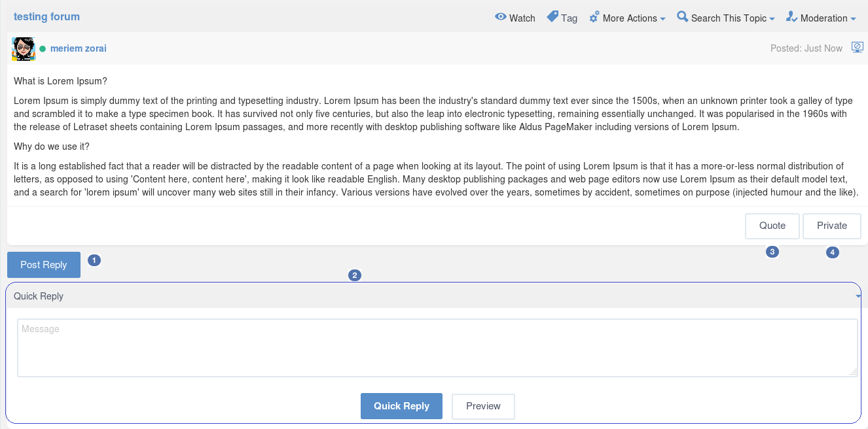Click the Quote button
The width and height of the screenshot is (868, 429).
click(x=772, y=226)
